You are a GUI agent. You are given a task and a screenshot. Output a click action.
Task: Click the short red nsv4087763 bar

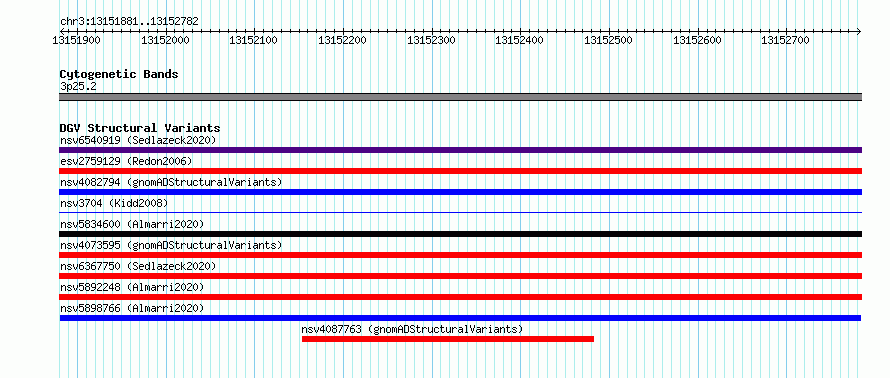448,339
